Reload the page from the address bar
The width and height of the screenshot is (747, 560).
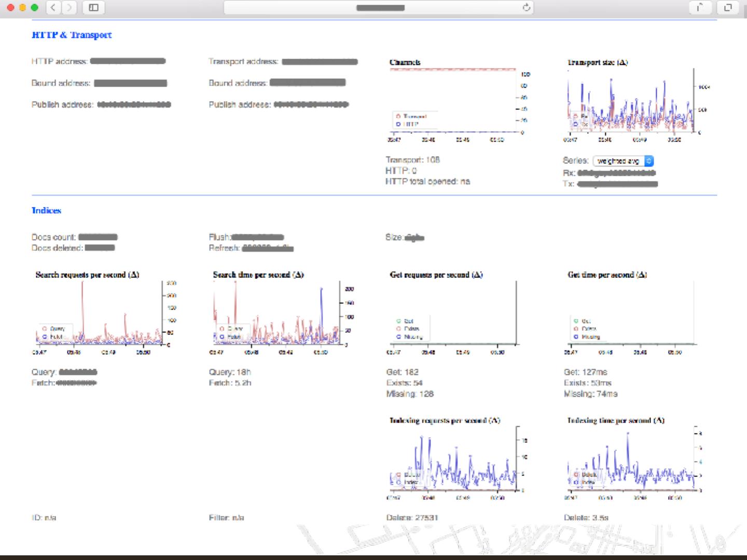click(526, 7)
